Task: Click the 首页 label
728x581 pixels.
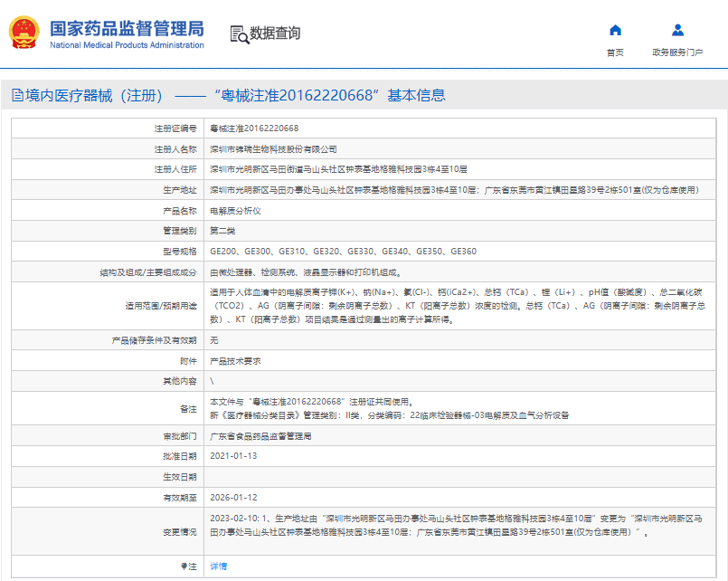Action: (x=615, y=52)
